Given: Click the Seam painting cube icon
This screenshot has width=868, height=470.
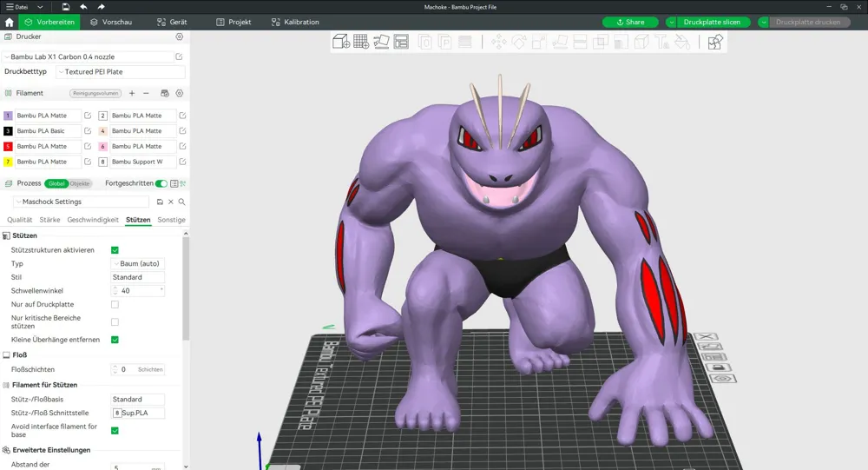Looking at the screenshot, I should click(x=641, y=42).
